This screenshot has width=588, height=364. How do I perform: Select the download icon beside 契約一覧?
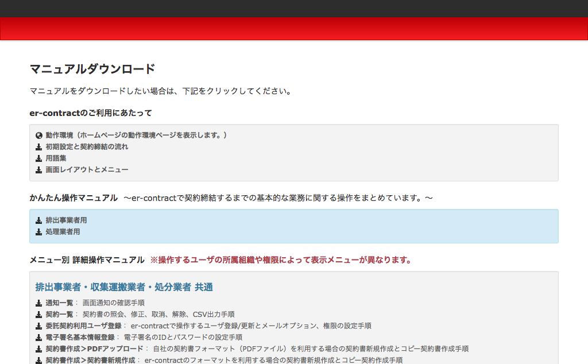[39, 315]
